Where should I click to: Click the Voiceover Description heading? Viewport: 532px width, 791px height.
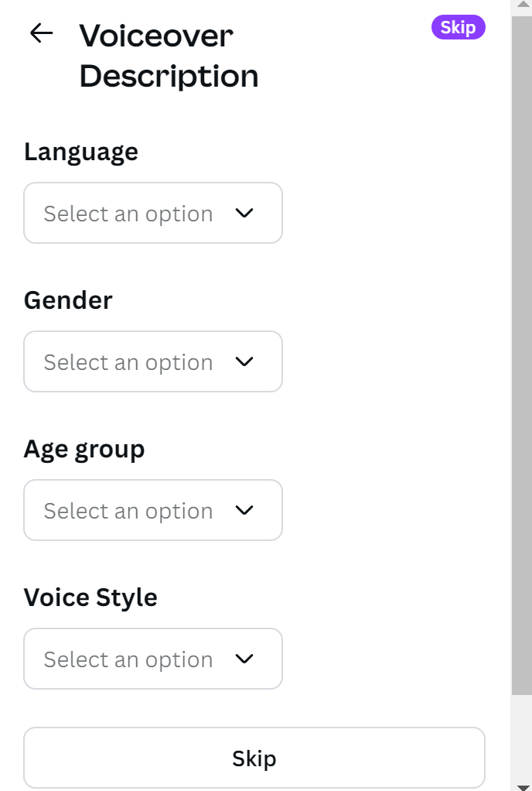[x=169, y=56]
